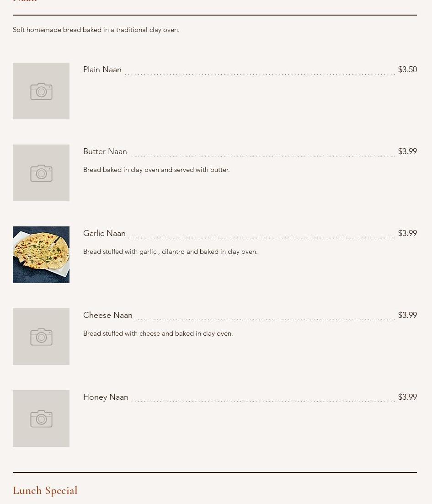Jump to the Lunch Special section heading

[45, 490]
